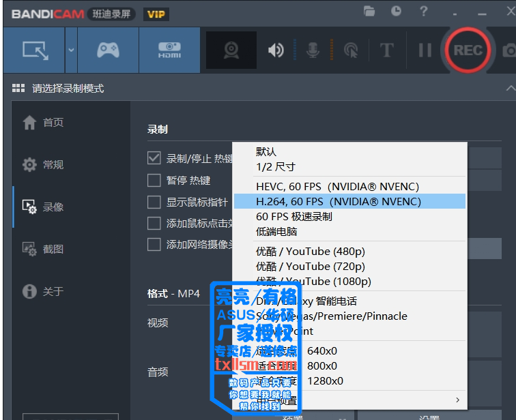Viewport: 516px width, 420px height.
Task: Open help with the question mark icon
Action: (x=424, y=11)
